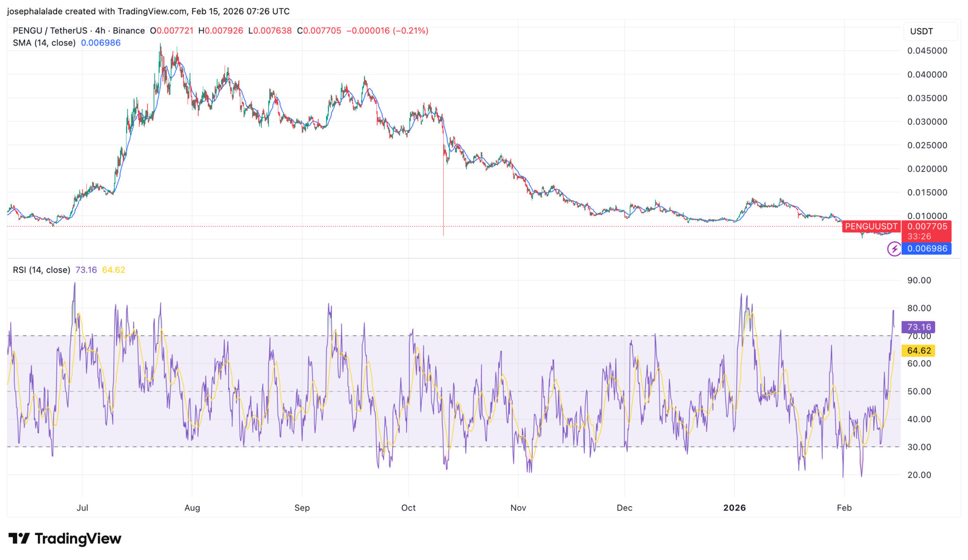Click the purple lightning bolt icon
This screenshot has height=560, width=968.
tap(894, 249)
